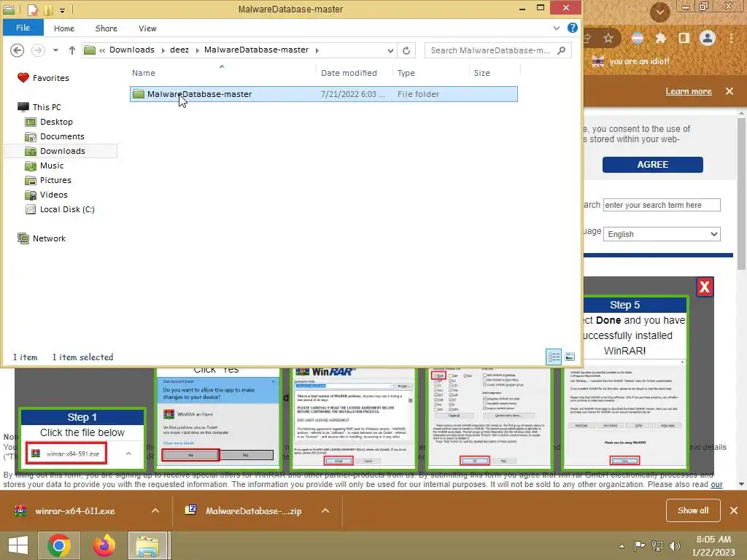Image resolution: width=747 pixels, height=560 pixels.
Task: Open the recent locations dropdown arrow
Action: click(x=55, y=50)
